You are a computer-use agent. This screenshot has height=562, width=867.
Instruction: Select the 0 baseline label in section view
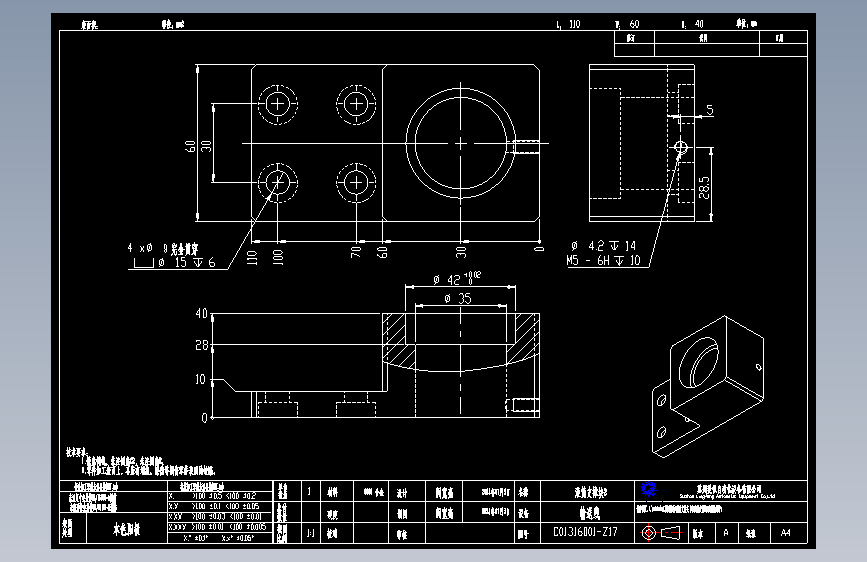pos(204,418)
